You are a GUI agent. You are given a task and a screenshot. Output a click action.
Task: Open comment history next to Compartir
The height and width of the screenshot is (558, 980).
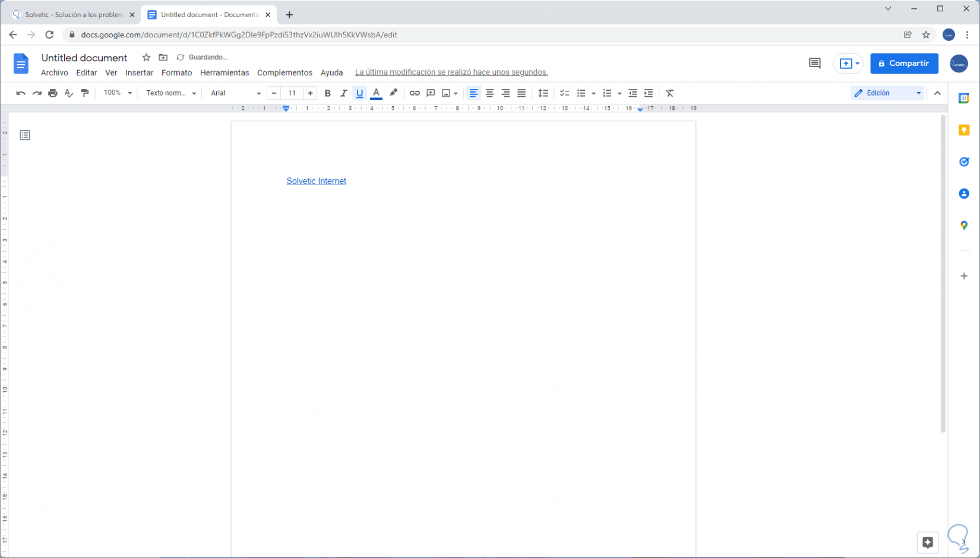pos(815,64)
